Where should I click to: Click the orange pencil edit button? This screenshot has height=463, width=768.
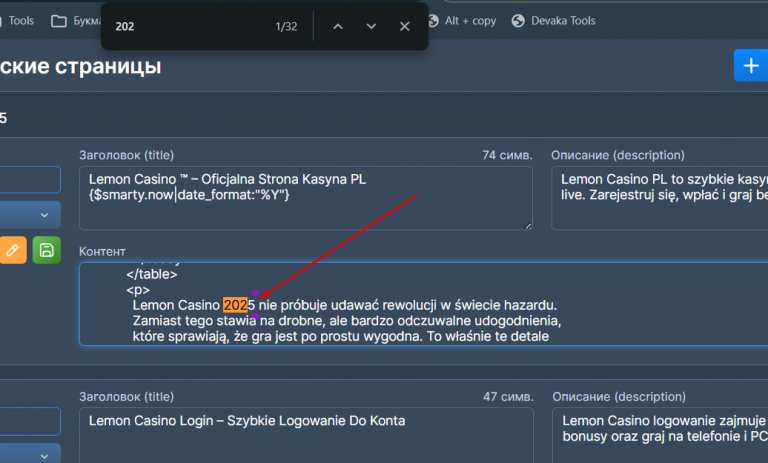[13, 250]
